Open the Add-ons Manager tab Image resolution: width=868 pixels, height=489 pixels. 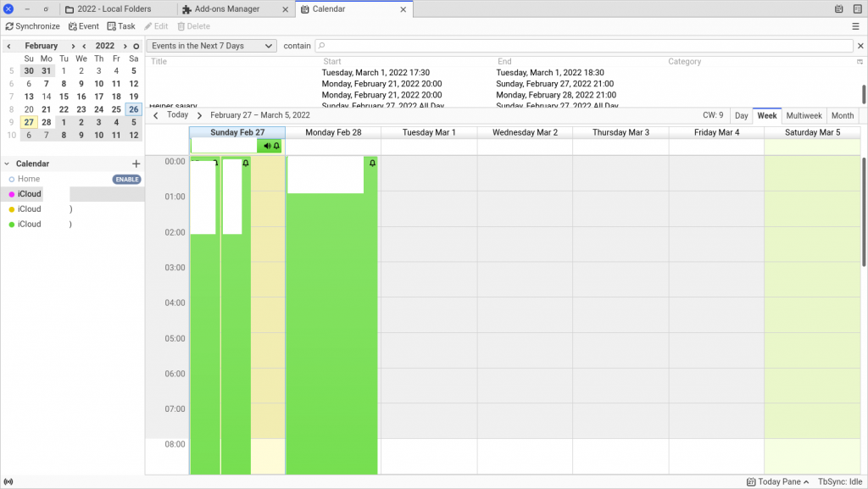point(225,9)
